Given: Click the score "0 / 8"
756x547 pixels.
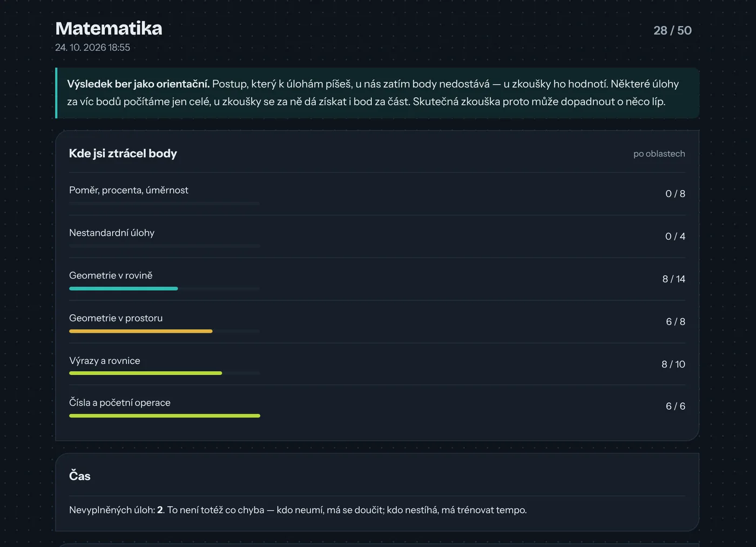Looking at the screenshot, I should (x=675, y=194).
